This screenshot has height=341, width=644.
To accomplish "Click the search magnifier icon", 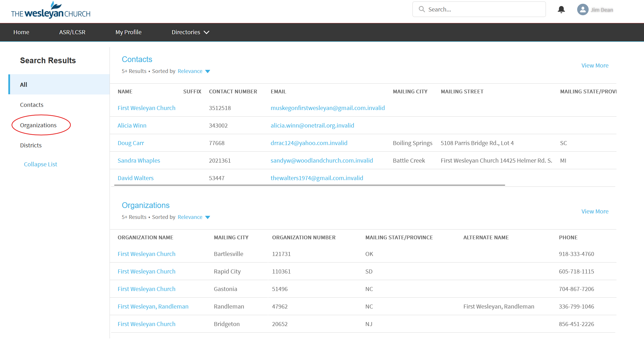I will point(421,9).
